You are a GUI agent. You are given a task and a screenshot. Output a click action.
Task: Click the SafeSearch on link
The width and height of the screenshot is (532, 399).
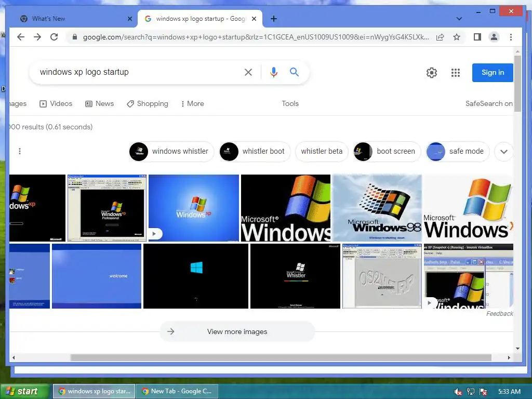tap(488, 103)
